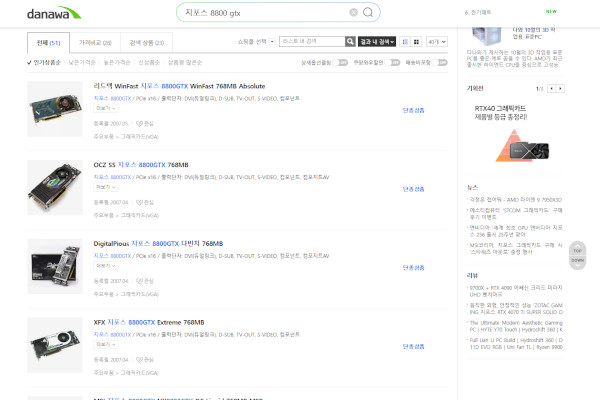
Task: Toggle 상세옵션펼침 switch
Action: 340,62
